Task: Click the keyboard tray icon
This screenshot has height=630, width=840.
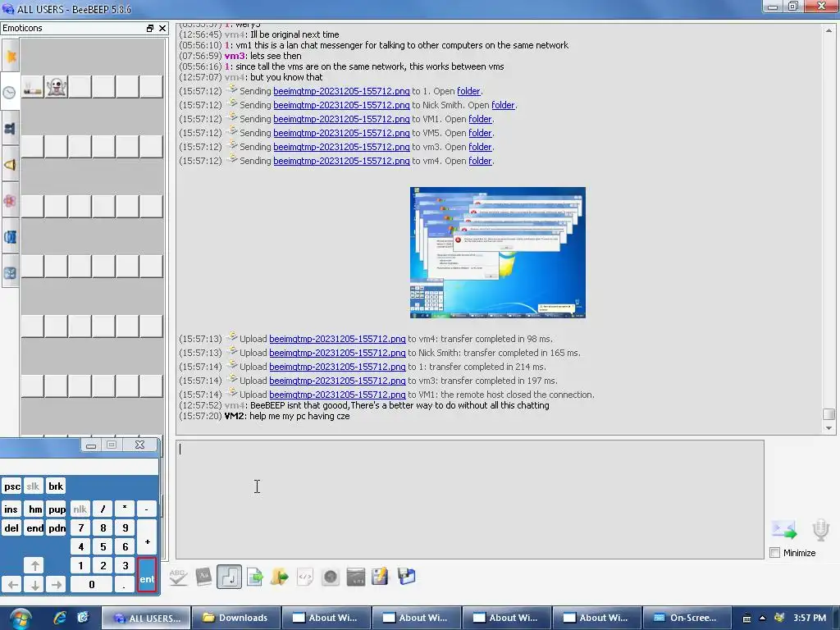Action: tap(746, 619)
